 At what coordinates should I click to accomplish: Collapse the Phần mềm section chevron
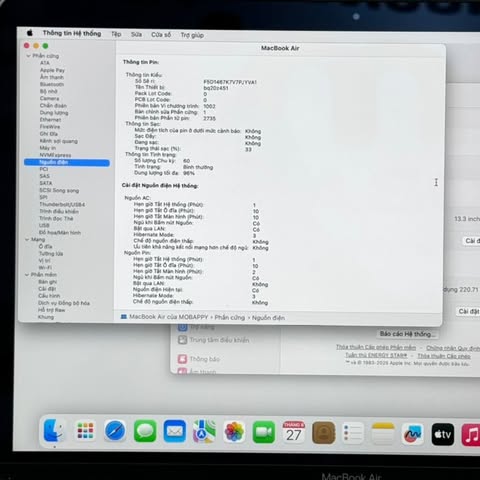tap(27, 275)
